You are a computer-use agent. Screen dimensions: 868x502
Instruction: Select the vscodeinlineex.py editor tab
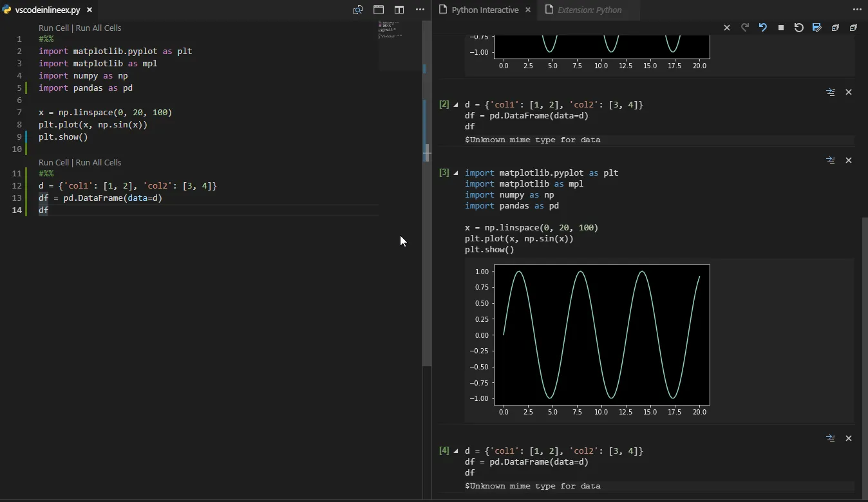point(47,10)
